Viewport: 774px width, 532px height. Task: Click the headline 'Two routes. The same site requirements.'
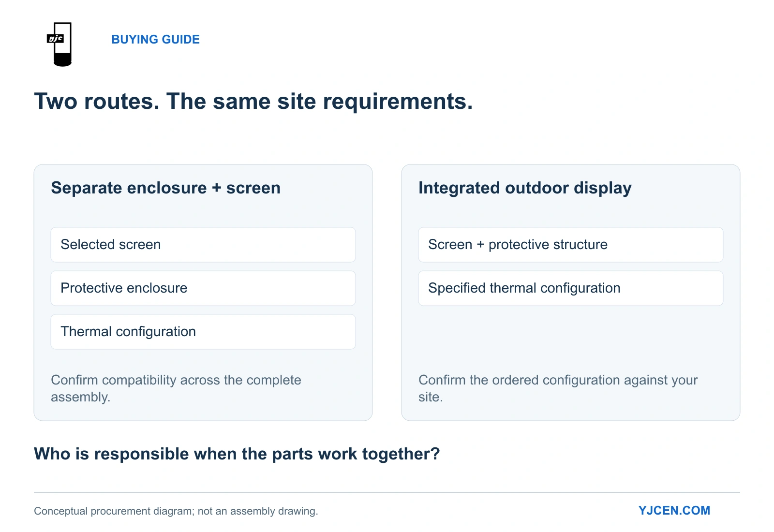pyautogui.click(x=253, y=102)
